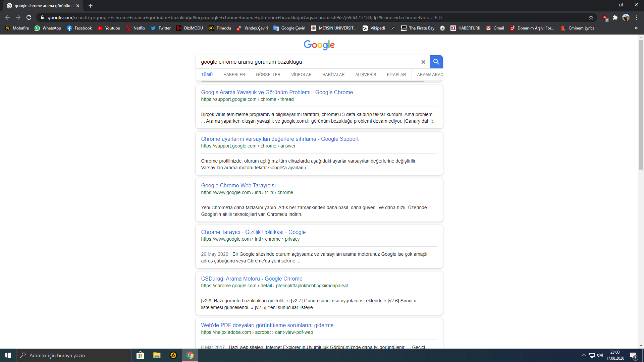Open the Netflix bookmark

(x=136, y=28)
